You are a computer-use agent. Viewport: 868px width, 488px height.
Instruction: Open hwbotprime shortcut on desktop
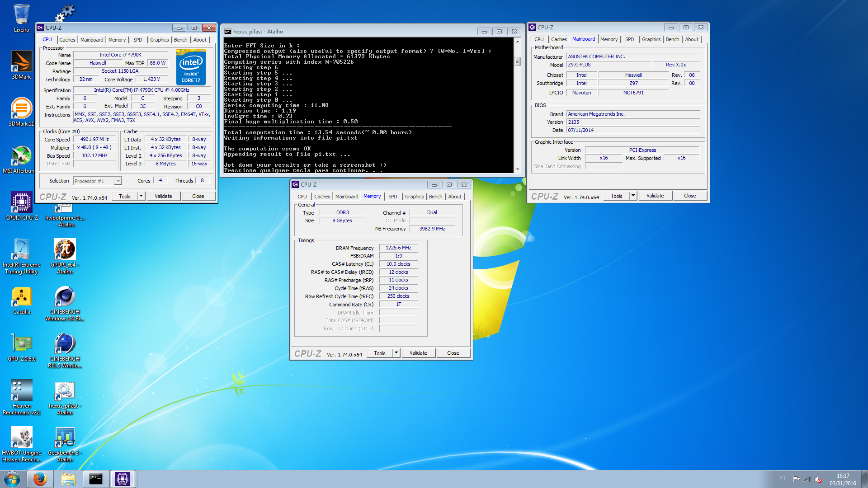pyautogui.click(x=65, y=216)
